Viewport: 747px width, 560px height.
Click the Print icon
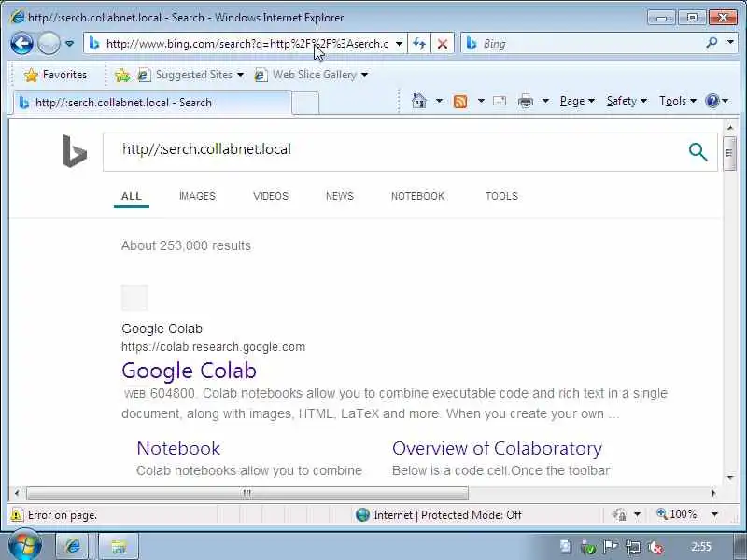pyautogui.click(x=526, y=101)
